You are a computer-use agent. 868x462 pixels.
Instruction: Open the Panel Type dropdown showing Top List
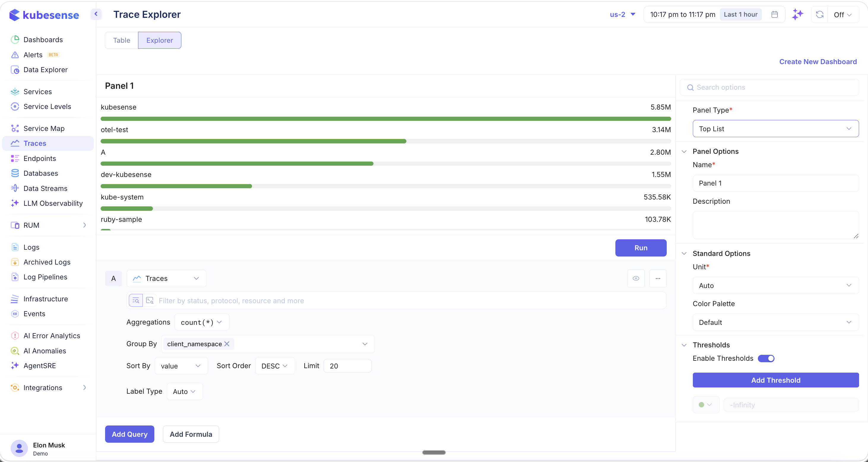[x=775, y=128]
